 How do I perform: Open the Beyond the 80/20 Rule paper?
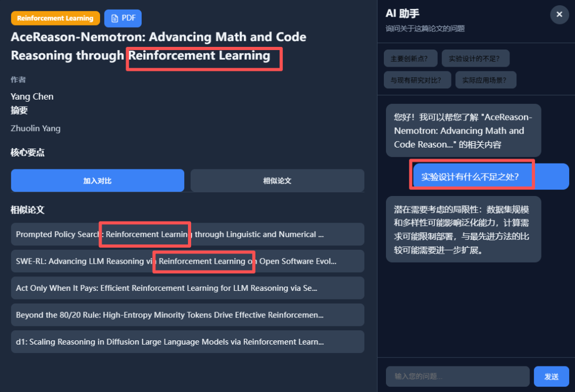point(187,315)
